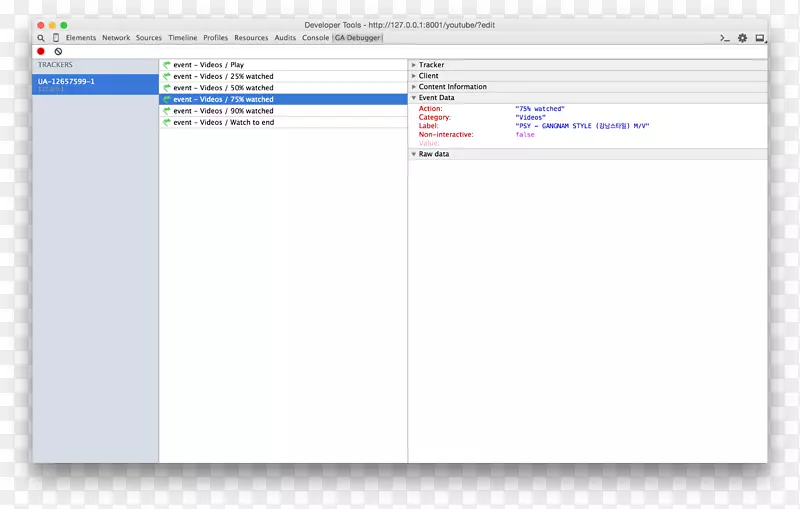Toggle the device mode phone icon
Screen dimensions: 800x509
point(56,38)
